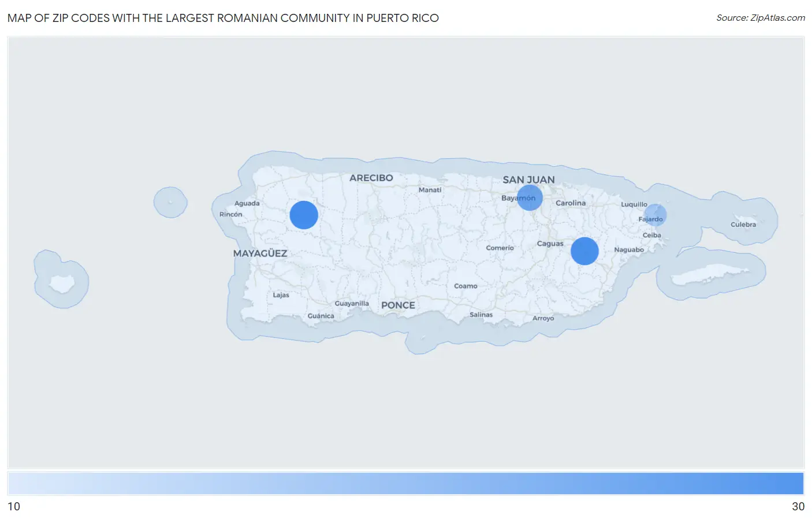
Task: Click the small Desecheo island circle
Action: 170,202
